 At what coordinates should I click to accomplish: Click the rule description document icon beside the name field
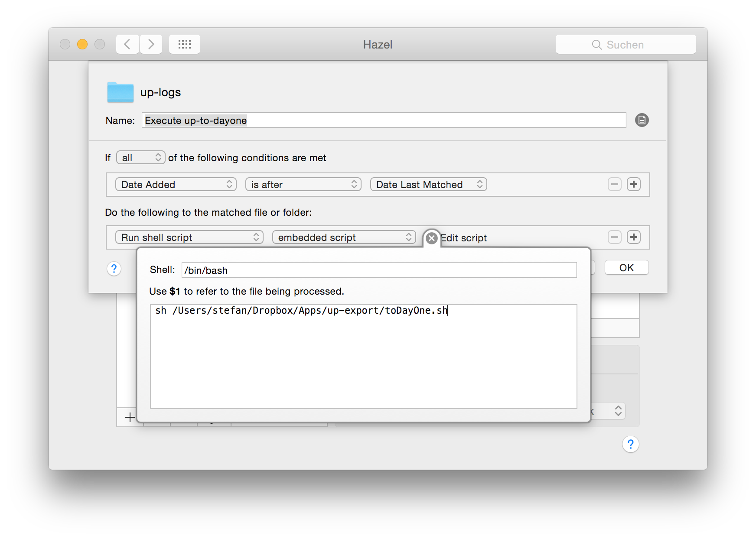tap(642, 120)
